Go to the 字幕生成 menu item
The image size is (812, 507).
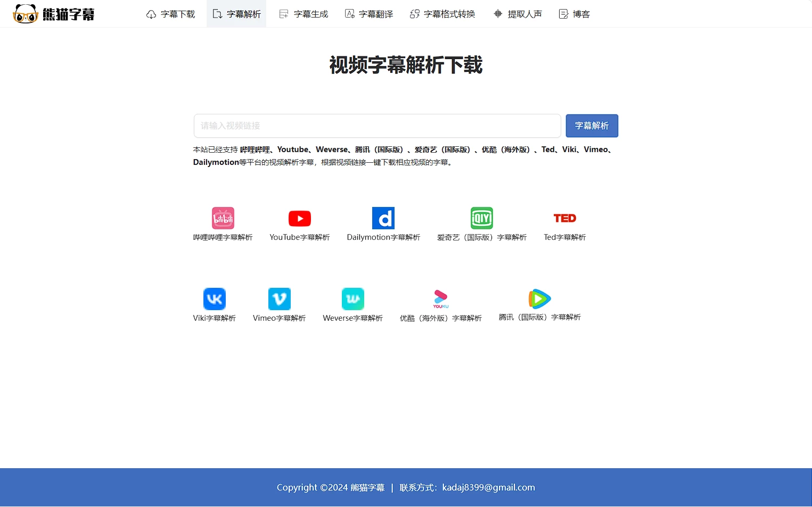tap(311, 14)
